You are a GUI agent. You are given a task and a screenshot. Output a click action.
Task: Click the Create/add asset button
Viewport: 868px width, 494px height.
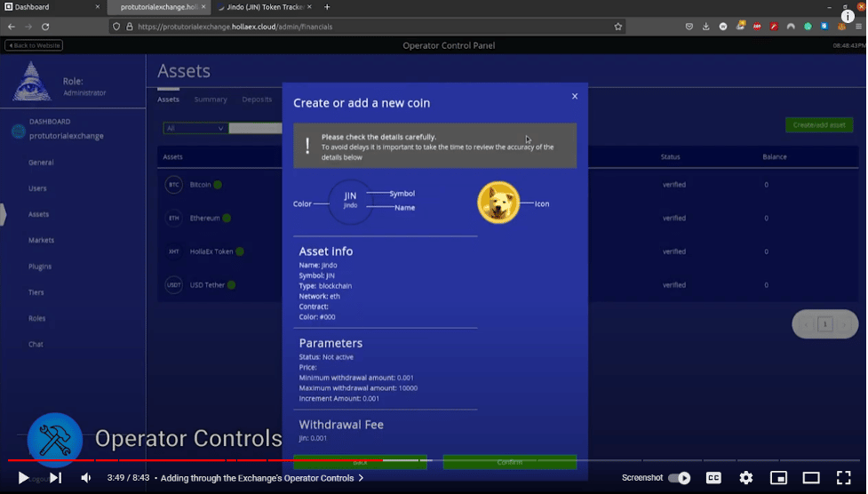(x=819, y=125)
